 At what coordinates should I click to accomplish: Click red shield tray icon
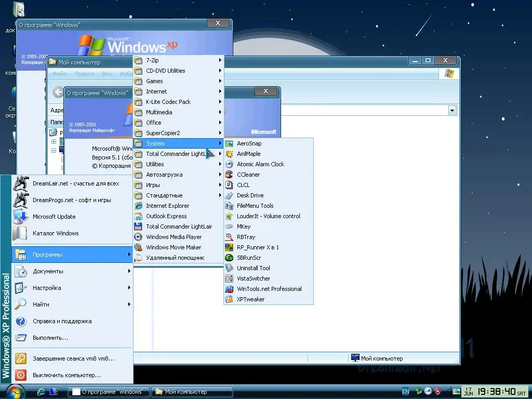click(x=438, y=391)
